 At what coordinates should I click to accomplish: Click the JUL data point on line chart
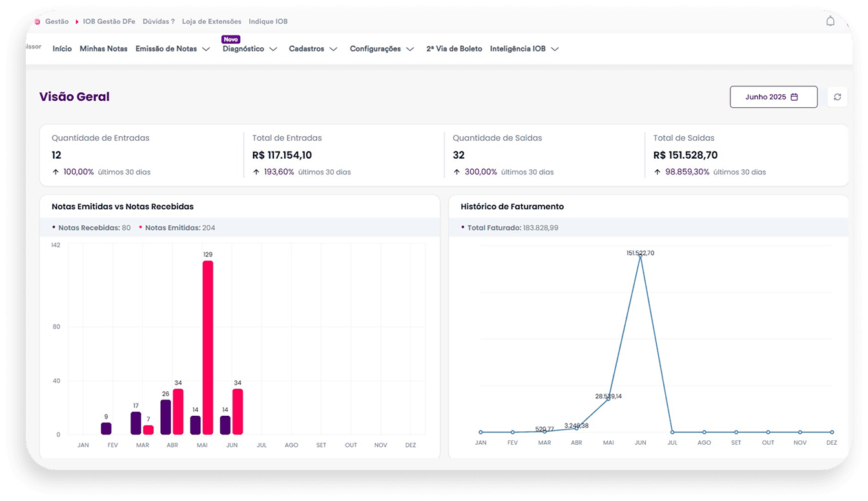click(672, 432)
